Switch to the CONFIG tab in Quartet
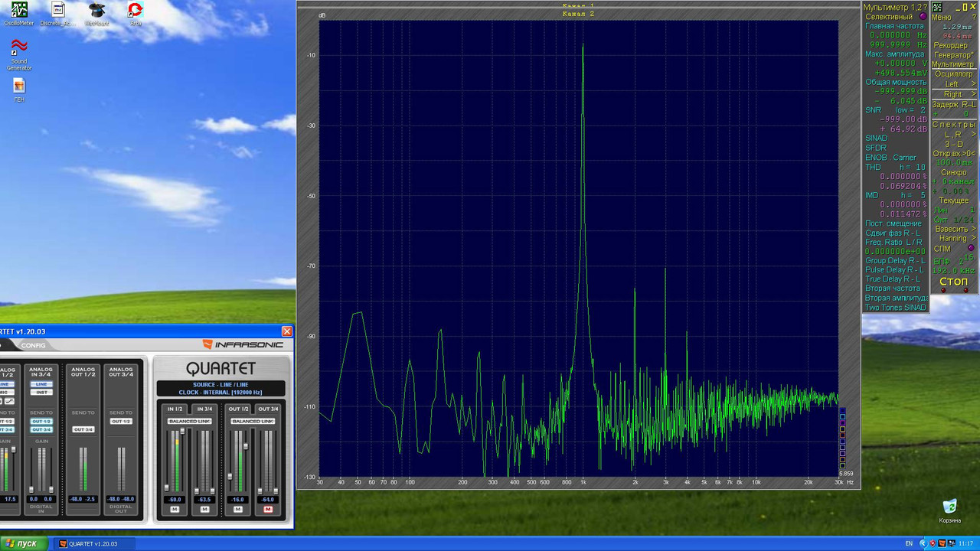Screen dimensions: 980x551 (x=34, y=345)
